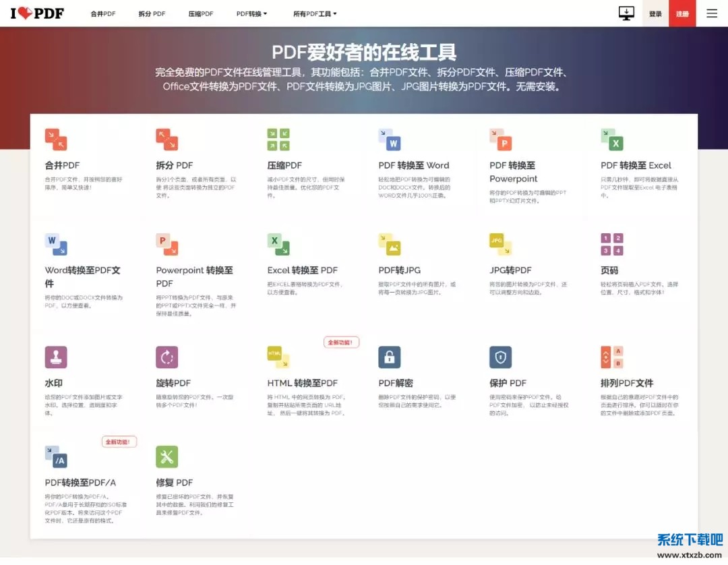Click the PDF 转换至 Excel icon
Screen dimensions: 728x565
coord(611,140)
